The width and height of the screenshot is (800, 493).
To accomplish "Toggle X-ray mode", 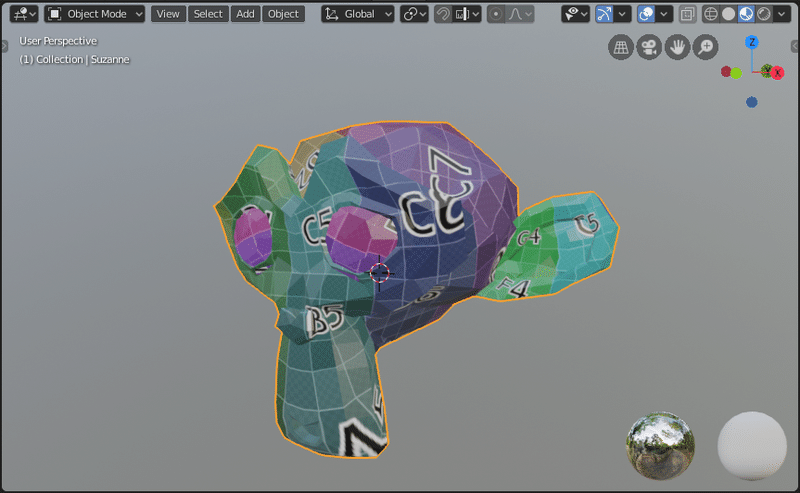I will 687,14.
